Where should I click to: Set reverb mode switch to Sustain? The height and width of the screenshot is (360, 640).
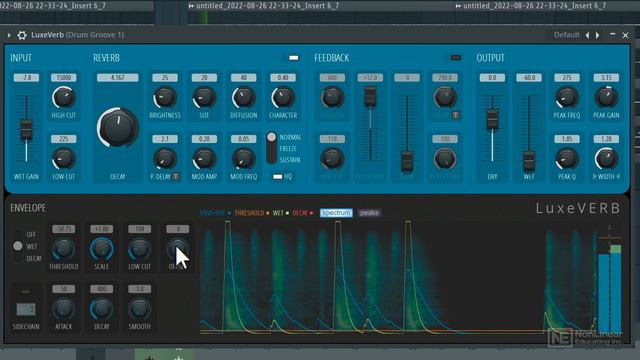tap(290, 160)
